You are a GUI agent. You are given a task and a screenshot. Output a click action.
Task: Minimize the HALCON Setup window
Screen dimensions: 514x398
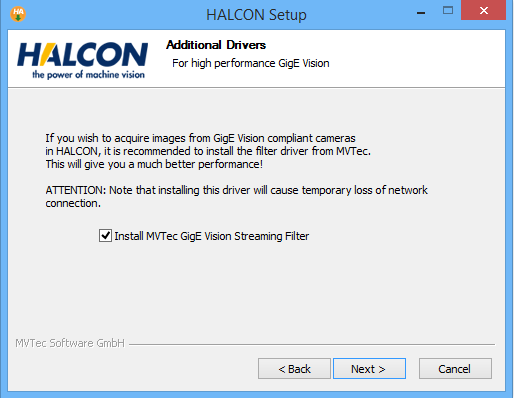tap(421, 13)
